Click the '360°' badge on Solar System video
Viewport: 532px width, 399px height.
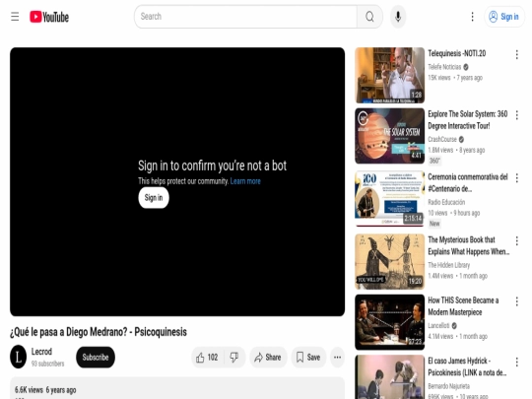pyautogui.click(x=434, y=161)
